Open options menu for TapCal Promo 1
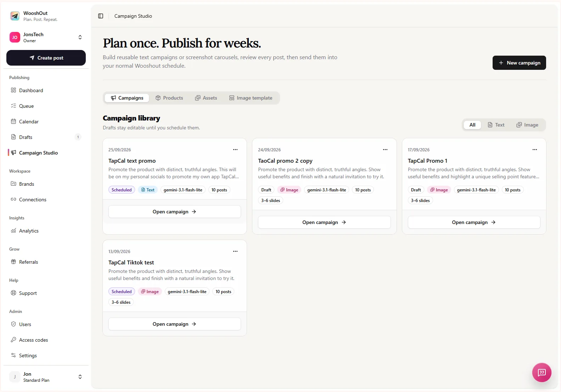This screenshot has width=561, height=392. coord(535,150)
